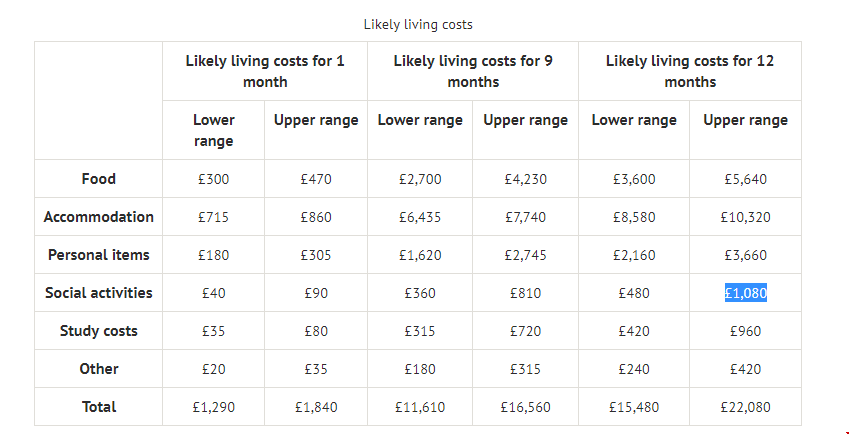Click the £1,290 monthly total cell
The image size is (849, 434).
(x=213, y=407)
